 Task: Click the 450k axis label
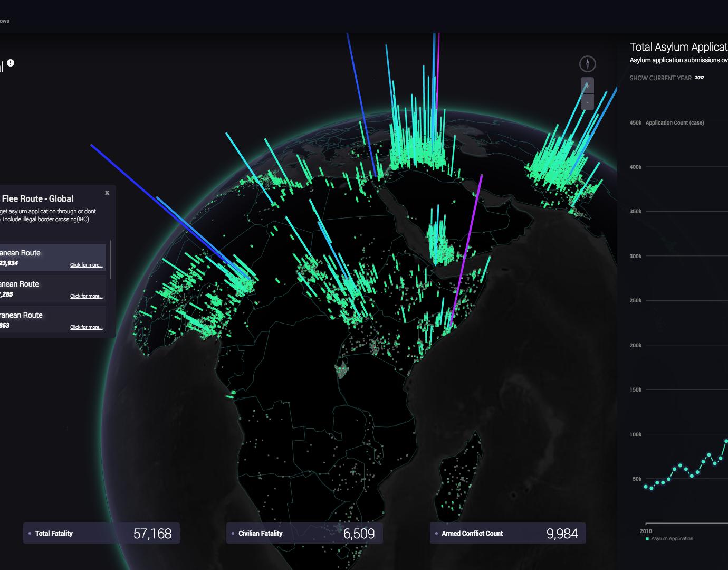point(635,122)
